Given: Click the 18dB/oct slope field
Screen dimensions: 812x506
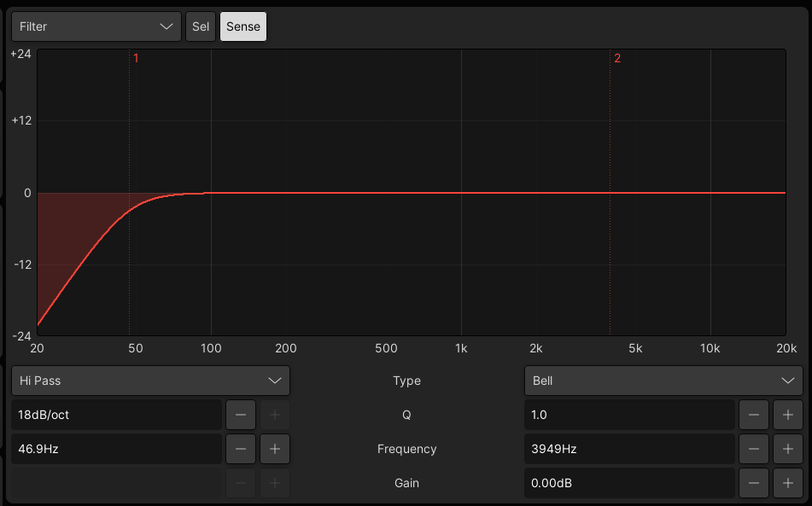Looking at the screenshot, I should point(116,415).
